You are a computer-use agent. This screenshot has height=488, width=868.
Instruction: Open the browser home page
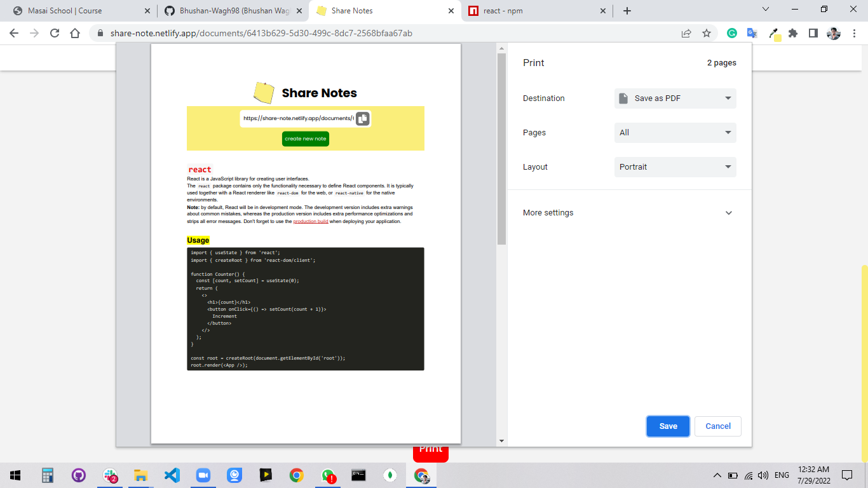(x=75, y=33)
